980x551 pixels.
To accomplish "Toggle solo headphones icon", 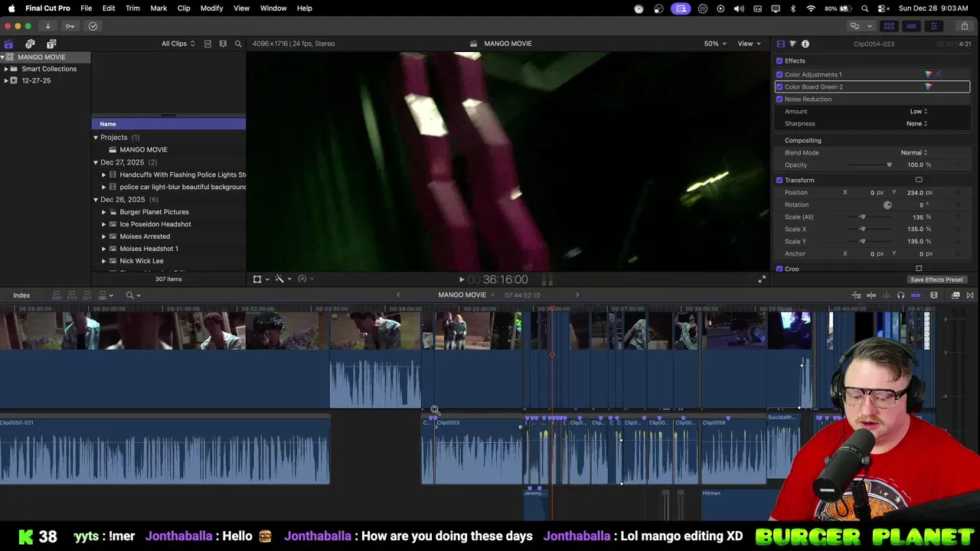I will point(900,295).
